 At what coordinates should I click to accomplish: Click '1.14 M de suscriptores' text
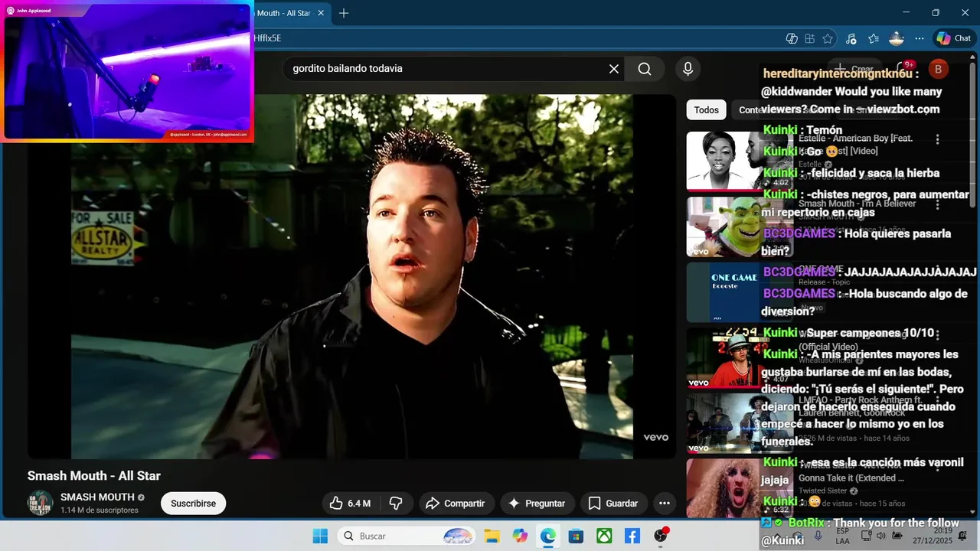(x=100, y=510)
